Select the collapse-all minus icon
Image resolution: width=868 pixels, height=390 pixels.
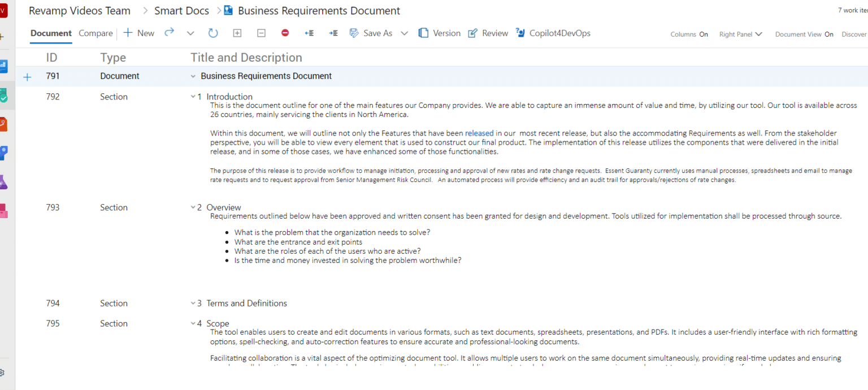pyautogui.click(x=261, y=33)
